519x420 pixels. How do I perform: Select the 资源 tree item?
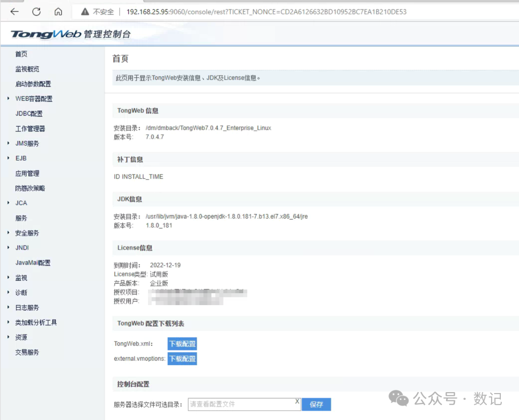[21, 337]
